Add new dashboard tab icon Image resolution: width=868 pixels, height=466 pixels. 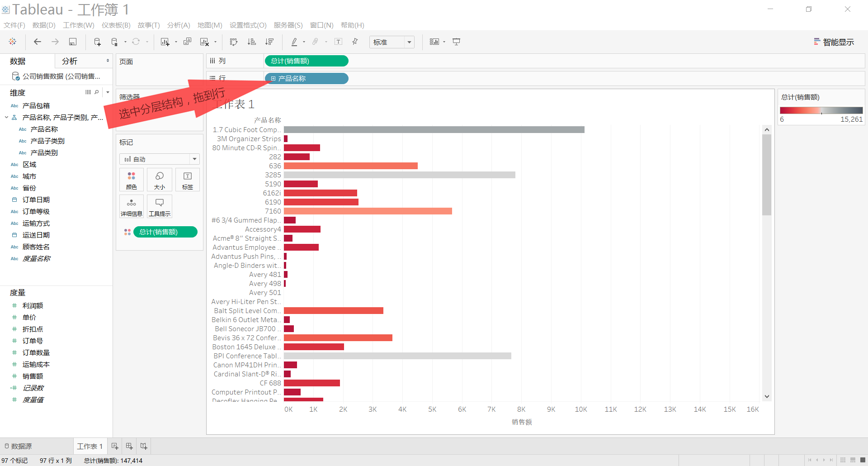129,446
